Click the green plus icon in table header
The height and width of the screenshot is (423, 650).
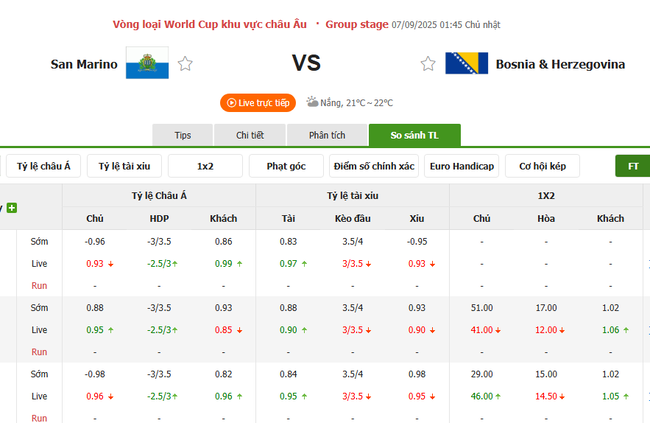12,208
